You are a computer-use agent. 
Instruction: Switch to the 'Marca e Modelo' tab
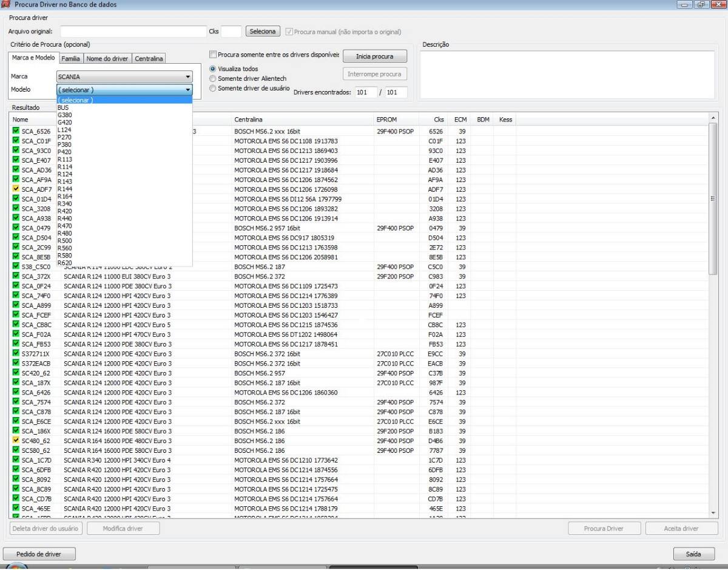33,58
